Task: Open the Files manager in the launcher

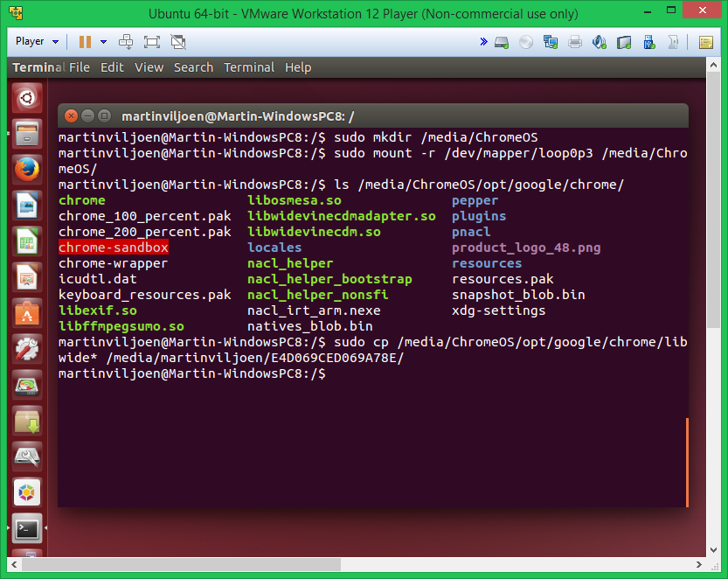Action: point(27,134)
